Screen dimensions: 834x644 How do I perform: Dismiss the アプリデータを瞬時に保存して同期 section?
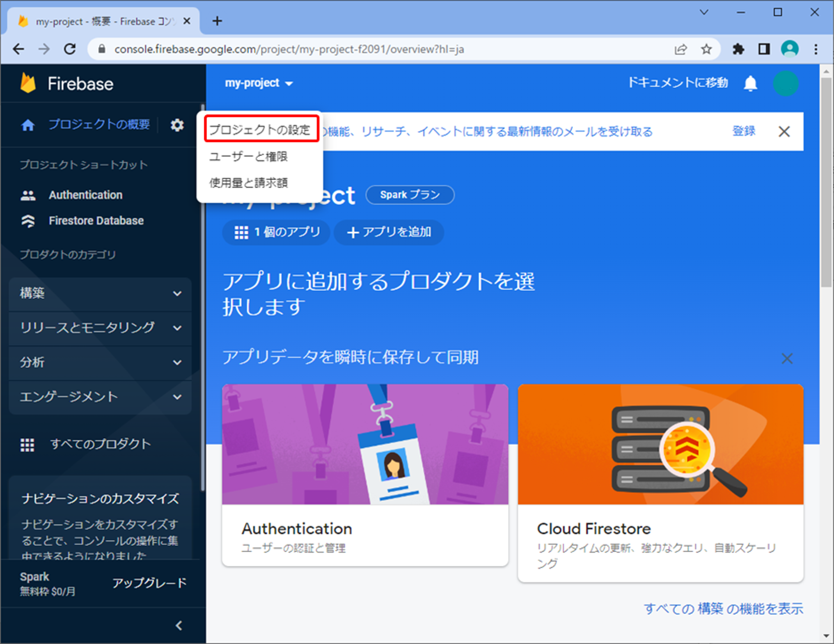787,359
